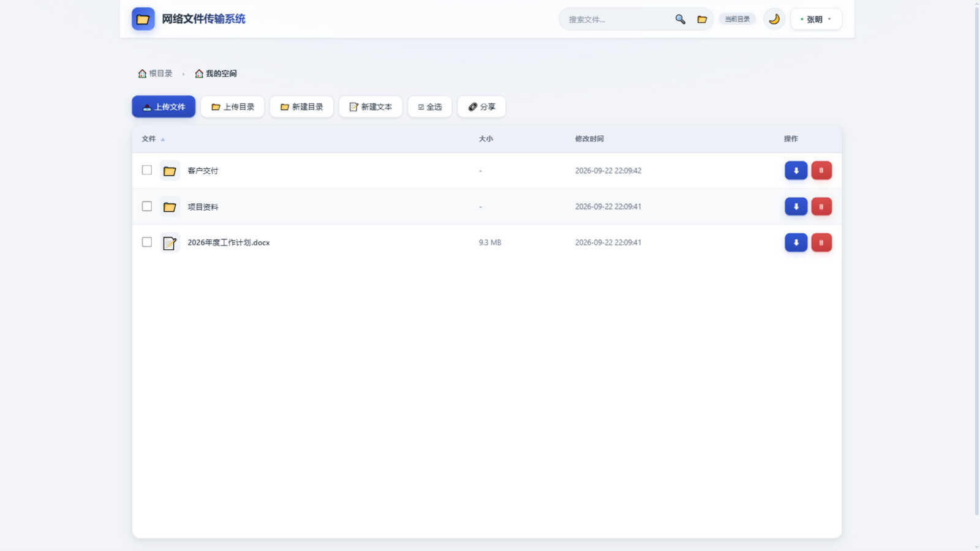This screenshot has width=980, height=551.
Task: Open the 张明 user dropdown
Action: [x=816, y=19]
